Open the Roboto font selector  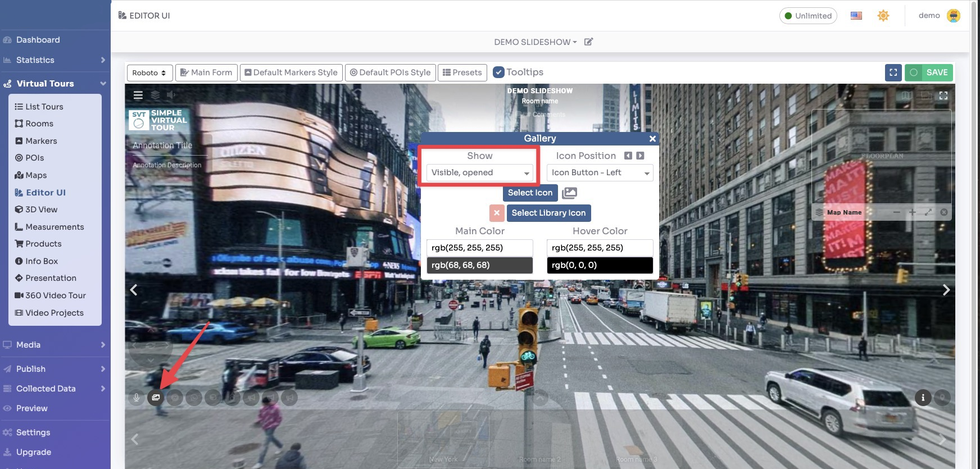point(149,72)
